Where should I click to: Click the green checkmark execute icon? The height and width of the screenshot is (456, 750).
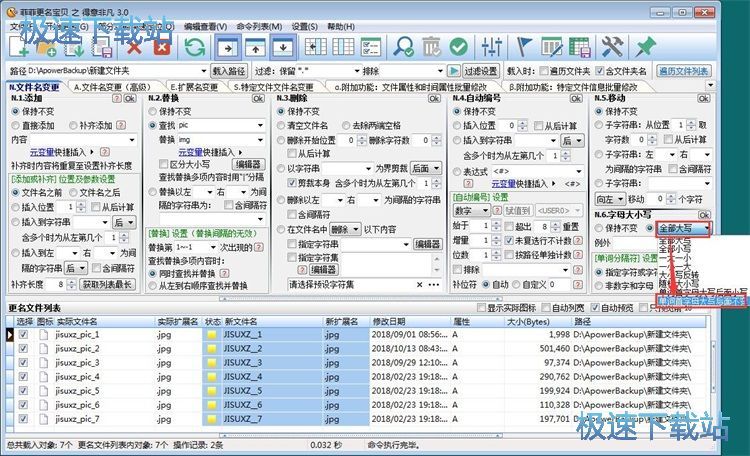point(458,47)
